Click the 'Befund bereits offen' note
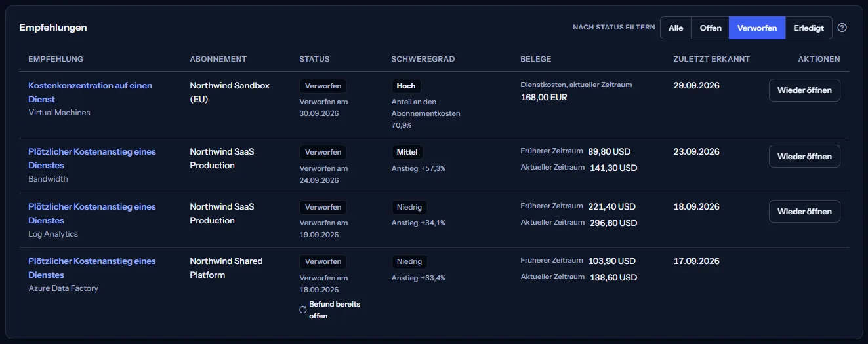The height and width of the screenshot is (344, 868). click(x=335, y=310)
